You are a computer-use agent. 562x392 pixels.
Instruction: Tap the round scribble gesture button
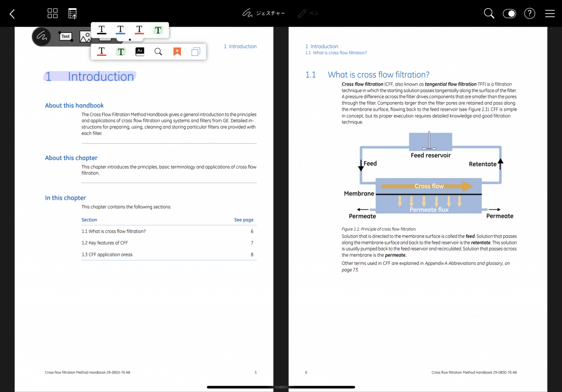42,36
